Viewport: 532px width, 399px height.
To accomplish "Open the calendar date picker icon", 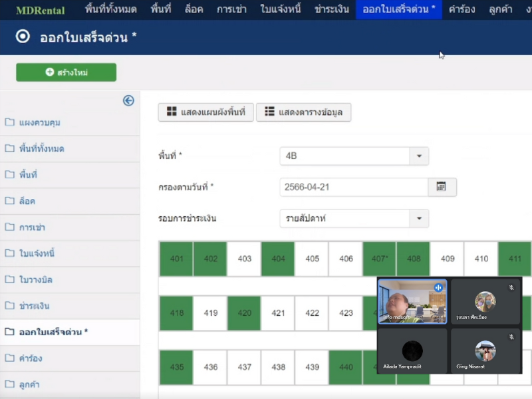I will [x=442, y=187].
